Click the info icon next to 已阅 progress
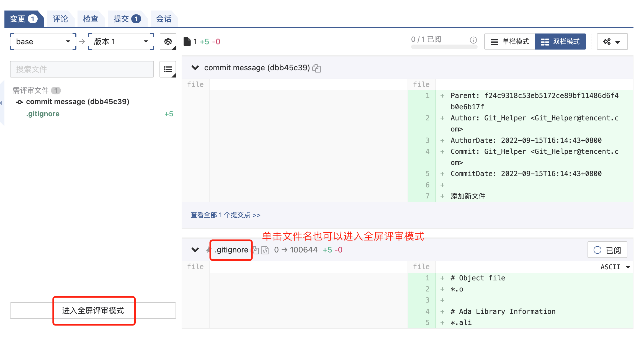644x346 pixels. pos(473,40)
